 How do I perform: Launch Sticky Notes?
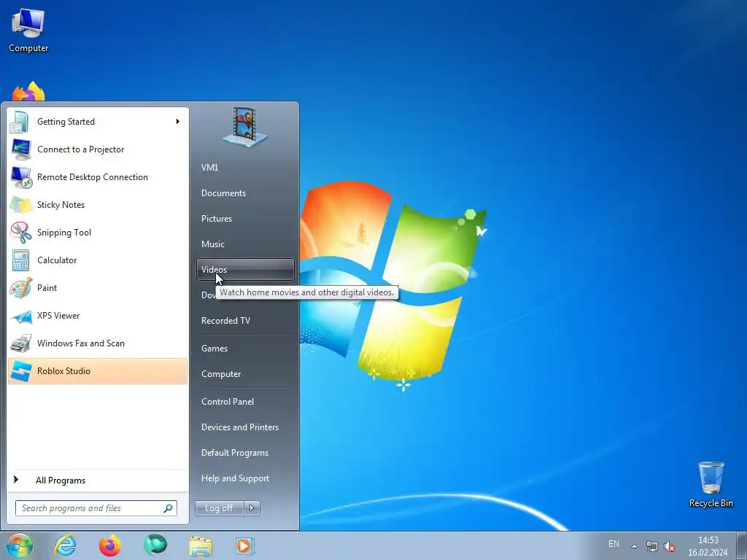(x=98, y=205)
